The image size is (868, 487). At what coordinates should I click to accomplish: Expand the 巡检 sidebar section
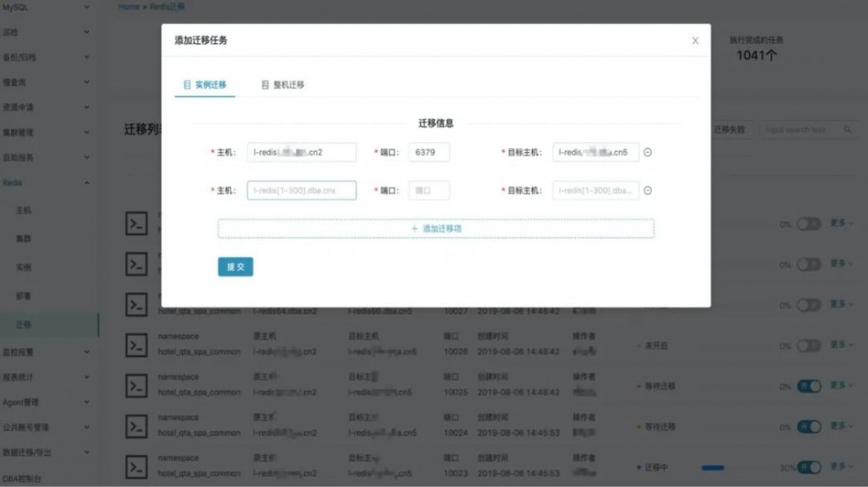pos(47,32)
